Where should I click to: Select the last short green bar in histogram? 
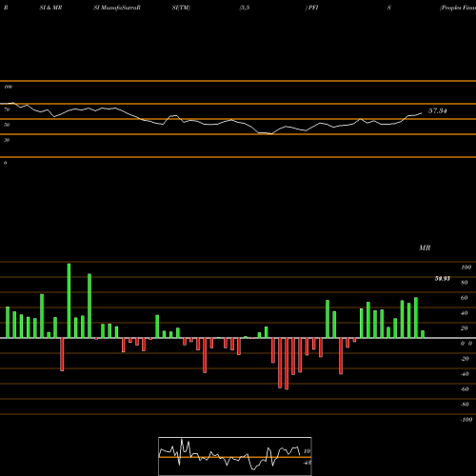pos(423,334)
